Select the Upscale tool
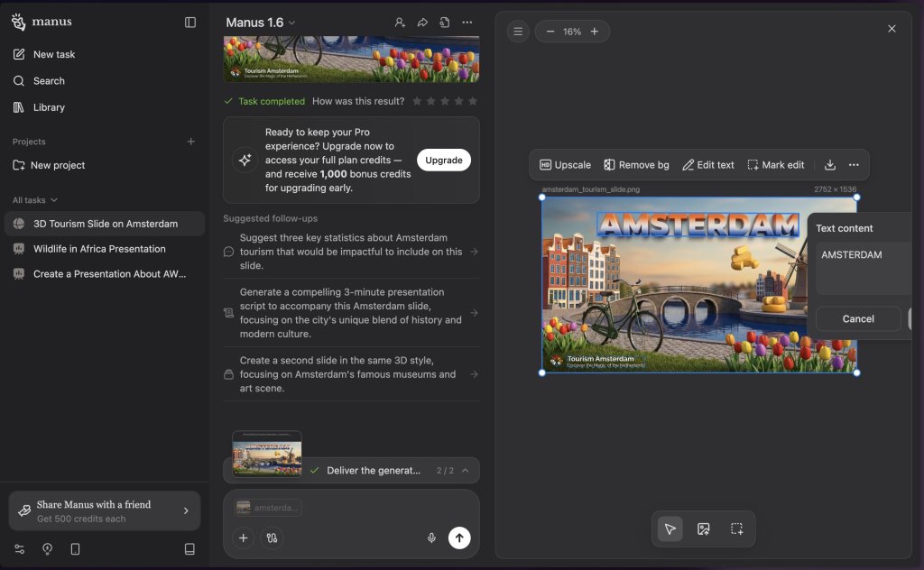Viewport: 924px width, 570px height. coord(565,165)
